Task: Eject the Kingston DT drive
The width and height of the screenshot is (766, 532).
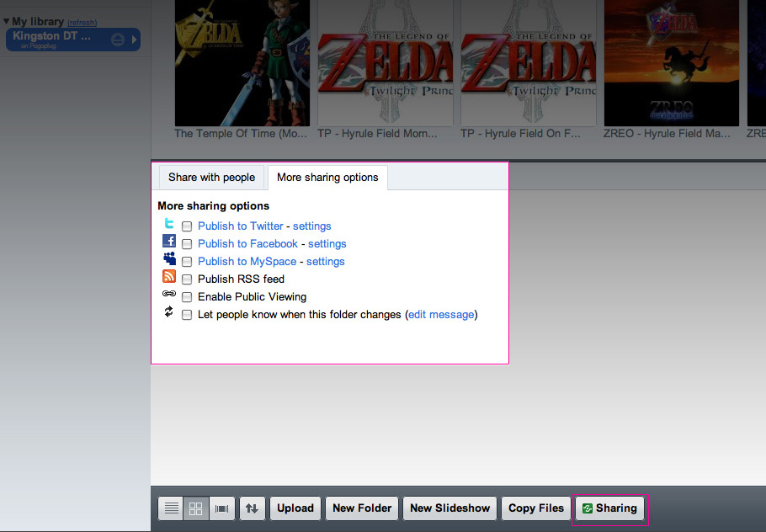Action: (x=118, y=40)
